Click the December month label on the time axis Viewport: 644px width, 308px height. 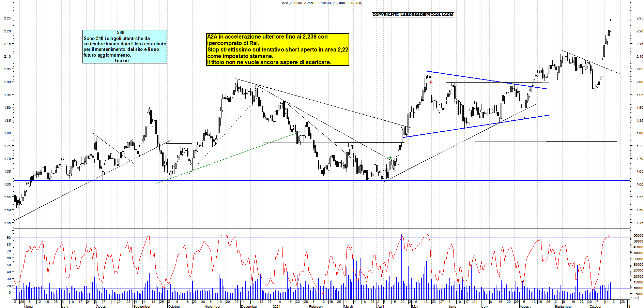[249, 306]
